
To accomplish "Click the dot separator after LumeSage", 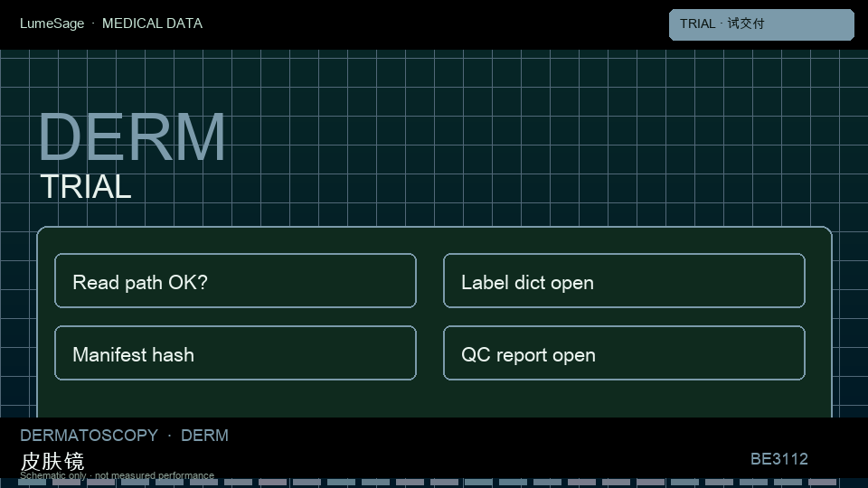I will (93, 23).
